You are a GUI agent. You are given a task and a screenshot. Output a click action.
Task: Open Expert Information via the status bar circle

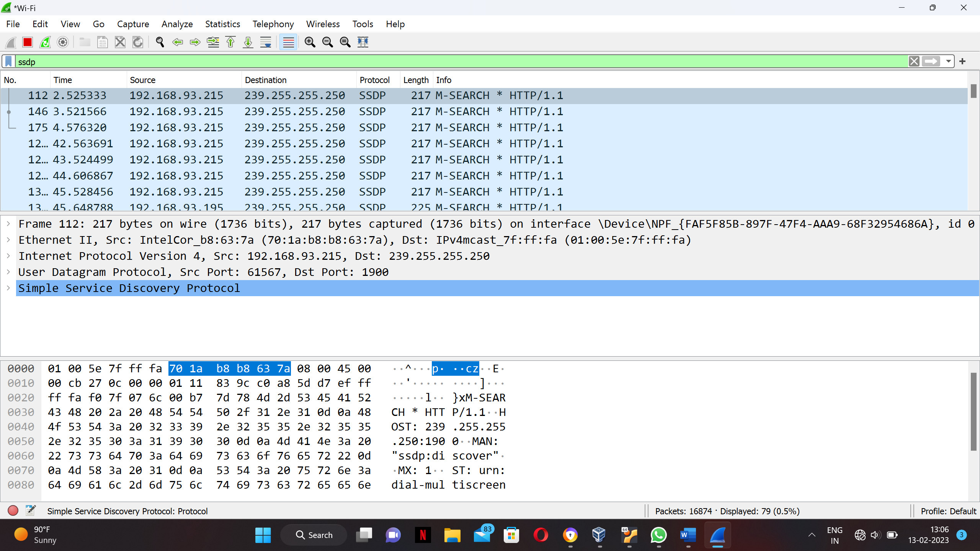[13, 510]
